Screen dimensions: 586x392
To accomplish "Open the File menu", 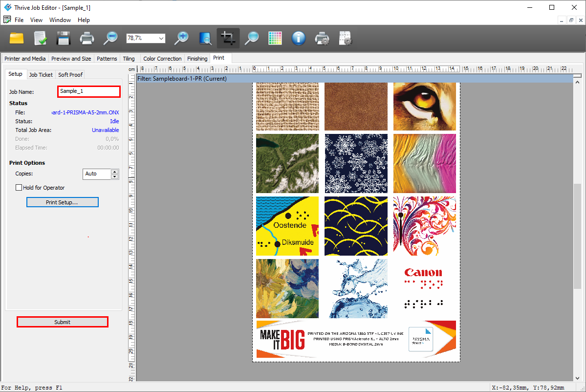I will pos(19,20).
